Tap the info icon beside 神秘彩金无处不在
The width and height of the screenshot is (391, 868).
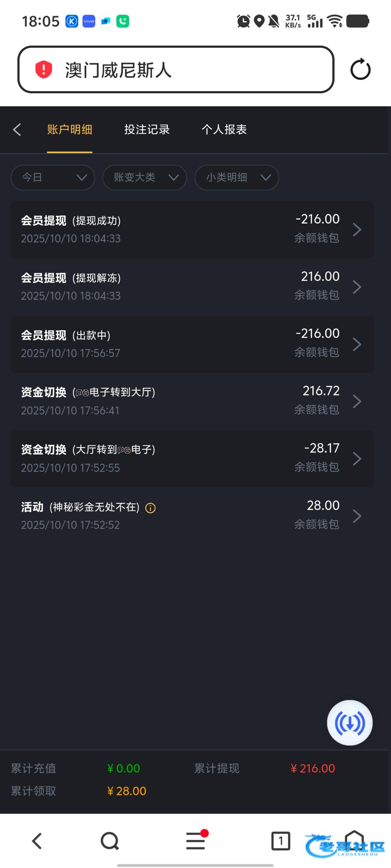click(150, 508)
